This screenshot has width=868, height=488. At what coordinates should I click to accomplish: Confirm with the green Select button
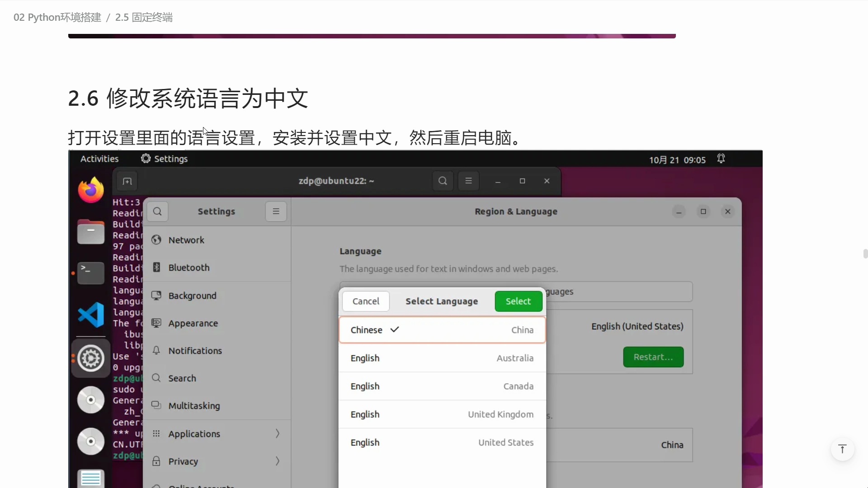(x=518, y=301)
